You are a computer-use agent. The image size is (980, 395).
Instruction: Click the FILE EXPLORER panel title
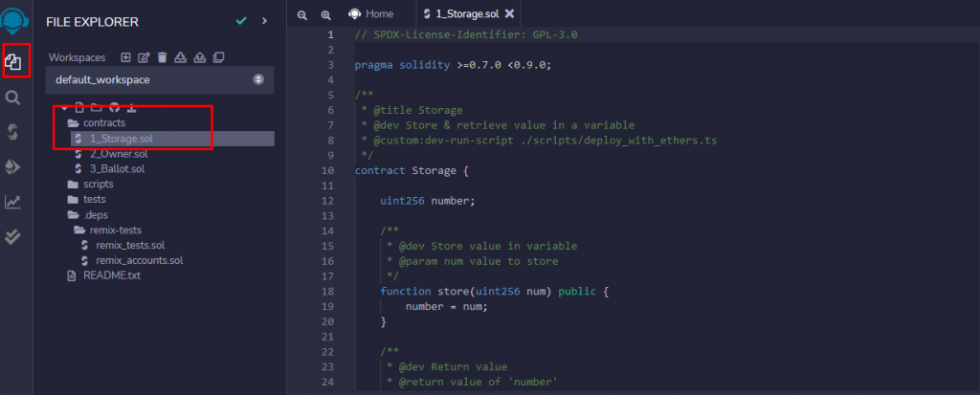[93, 22]
